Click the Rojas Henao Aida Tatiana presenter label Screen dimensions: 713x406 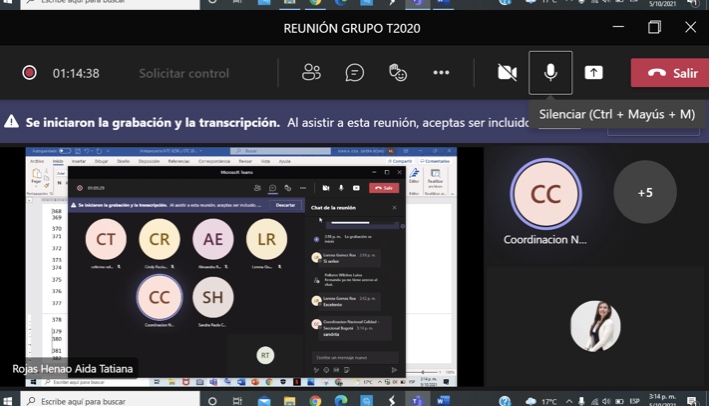[x=72, y=368]
